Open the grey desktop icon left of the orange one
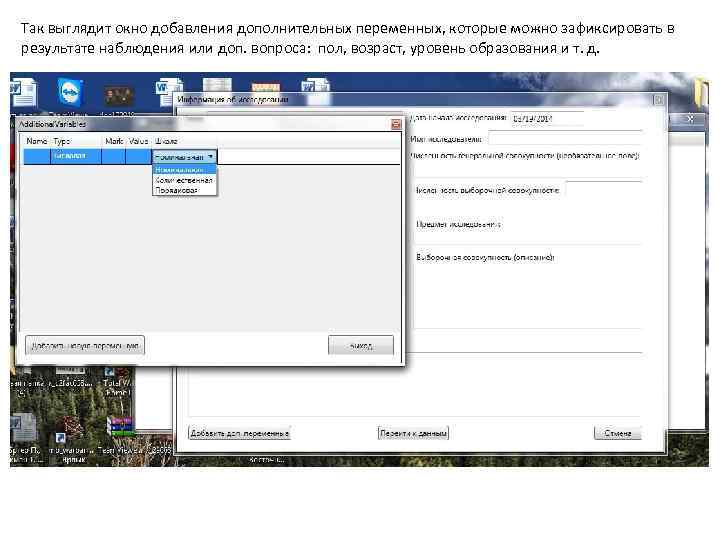This screenshot has height=540, width=720. [x=217, y=84]
